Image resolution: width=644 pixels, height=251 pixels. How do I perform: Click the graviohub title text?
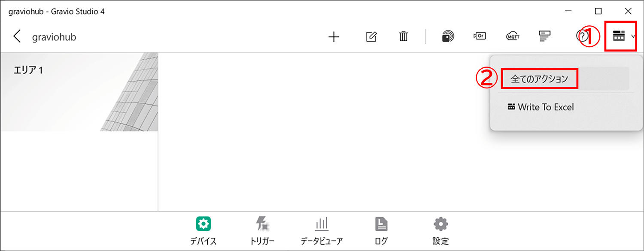tap(54, 37)
